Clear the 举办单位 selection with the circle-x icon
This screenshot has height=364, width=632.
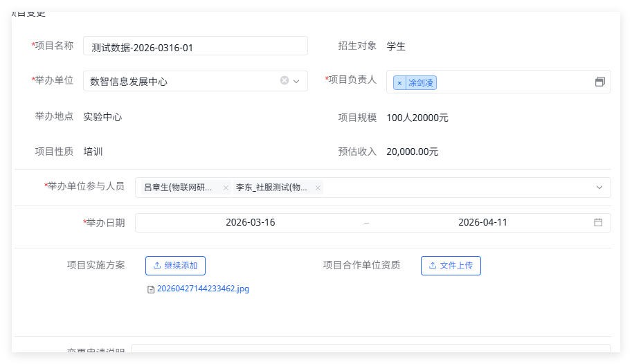click(285, 81)
